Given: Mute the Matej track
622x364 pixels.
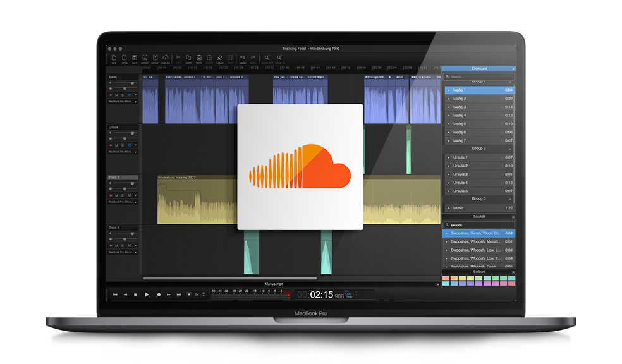Looking at the screenshot, I should point(116,95).
